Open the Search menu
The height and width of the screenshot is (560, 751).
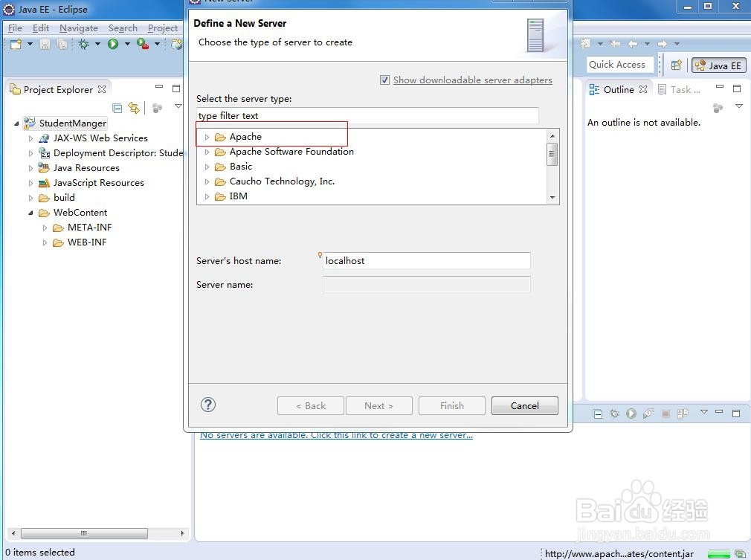(123, 28)
